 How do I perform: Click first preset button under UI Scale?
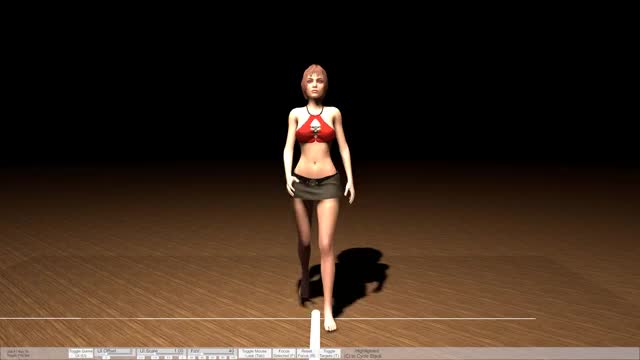pyautogui.click(x=141, y=357)
